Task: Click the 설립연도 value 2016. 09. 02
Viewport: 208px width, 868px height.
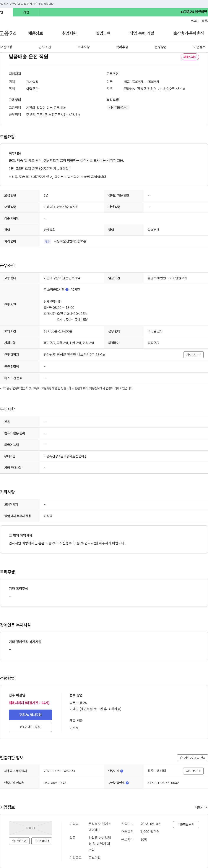Action: (x=150, y=824)
